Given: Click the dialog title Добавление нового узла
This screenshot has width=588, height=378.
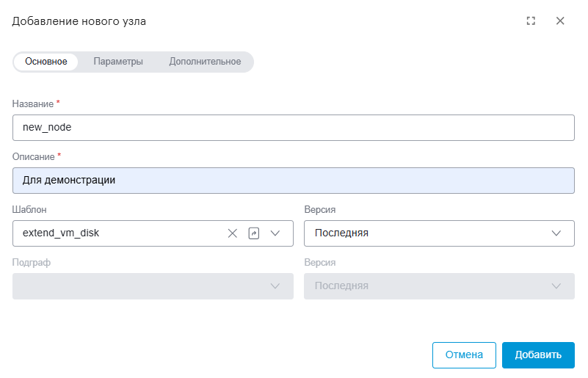Looking at the screenshot, I should [x=79, y=21].
